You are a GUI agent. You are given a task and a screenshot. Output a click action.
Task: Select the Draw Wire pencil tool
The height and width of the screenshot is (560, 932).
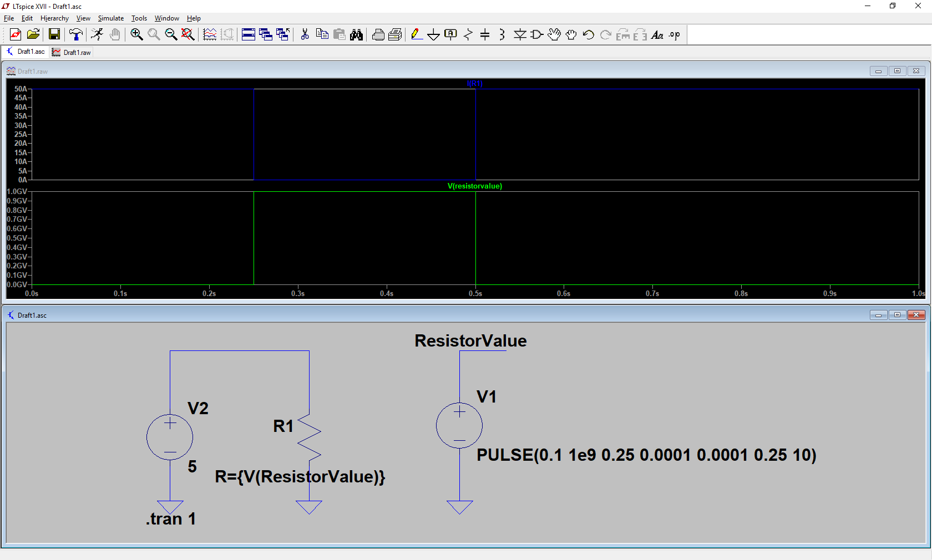tap(417, 34)
